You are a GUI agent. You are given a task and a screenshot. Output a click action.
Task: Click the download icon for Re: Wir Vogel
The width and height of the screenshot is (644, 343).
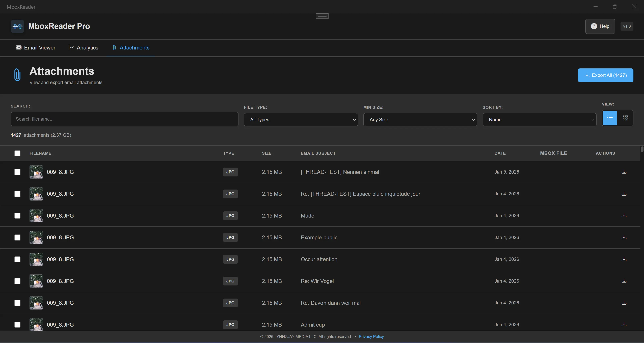(624, 281)
